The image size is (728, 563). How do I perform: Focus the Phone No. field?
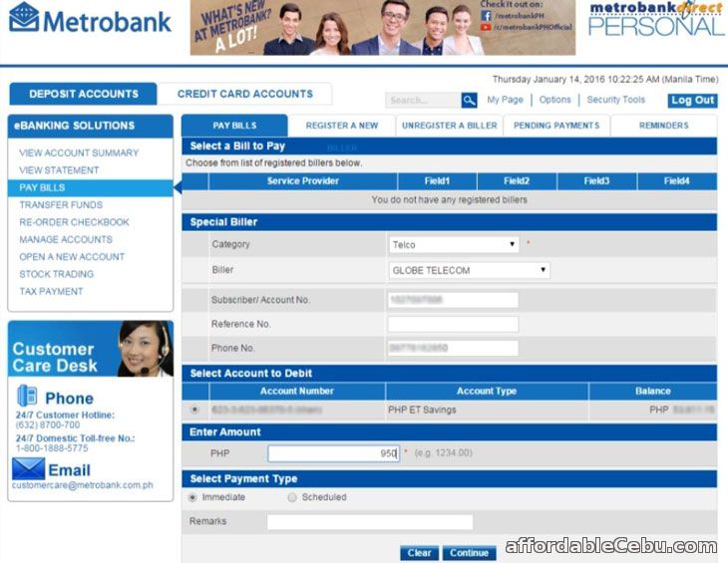point(453,349)
